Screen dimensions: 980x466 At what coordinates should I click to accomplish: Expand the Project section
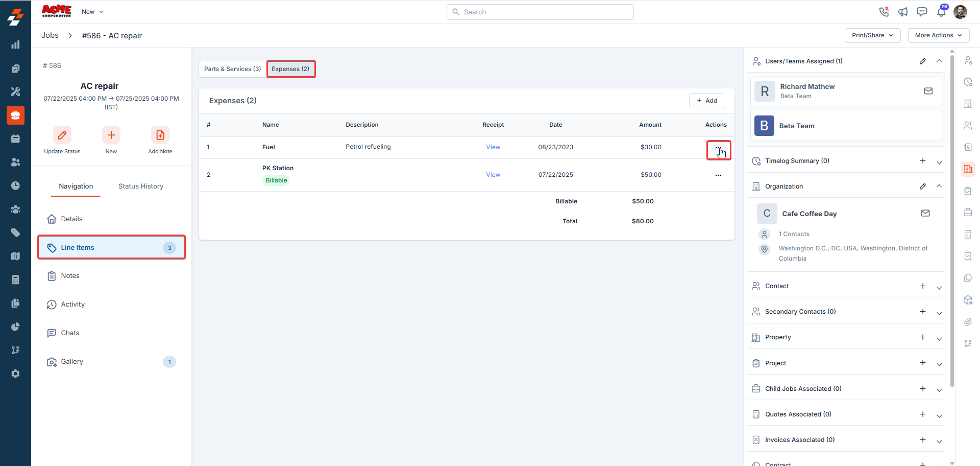939,364
